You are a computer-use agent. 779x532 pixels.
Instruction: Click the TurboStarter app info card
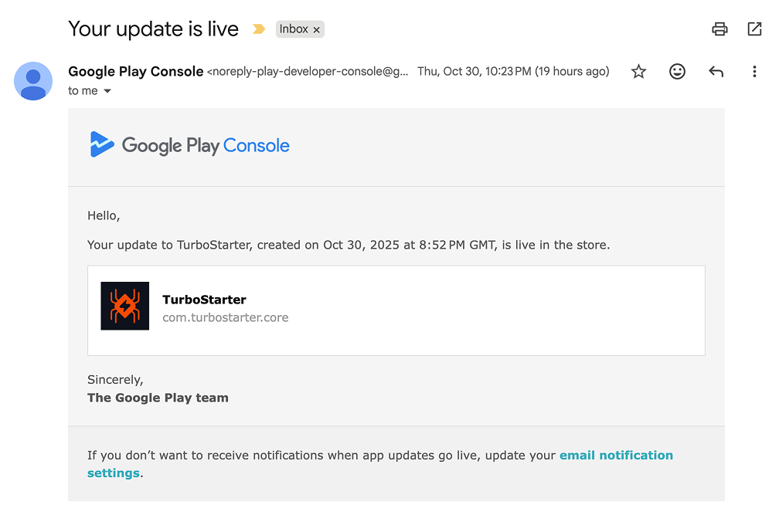pos(396,310)
